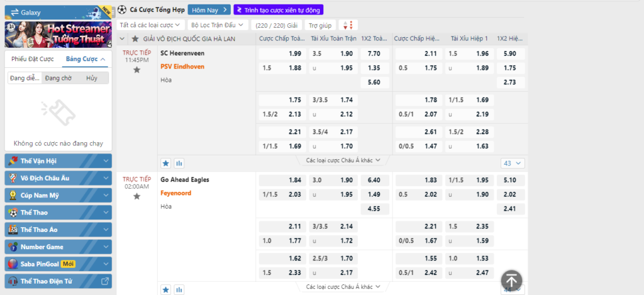Viewport: 644px width, 295px height.
Task: Expand the Cúp Nam Mỹ menu
Action: pyautogui.click(x=58, y=195)
